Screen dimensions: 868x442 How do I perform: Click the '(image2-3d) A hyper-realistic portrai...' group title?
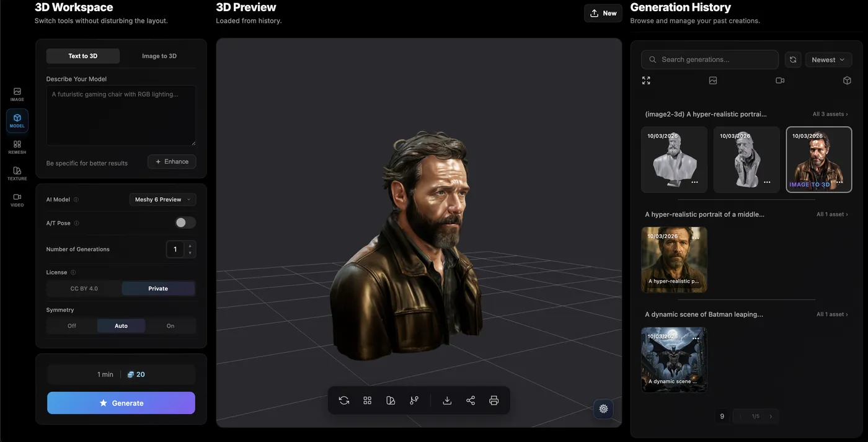(706, 114)
